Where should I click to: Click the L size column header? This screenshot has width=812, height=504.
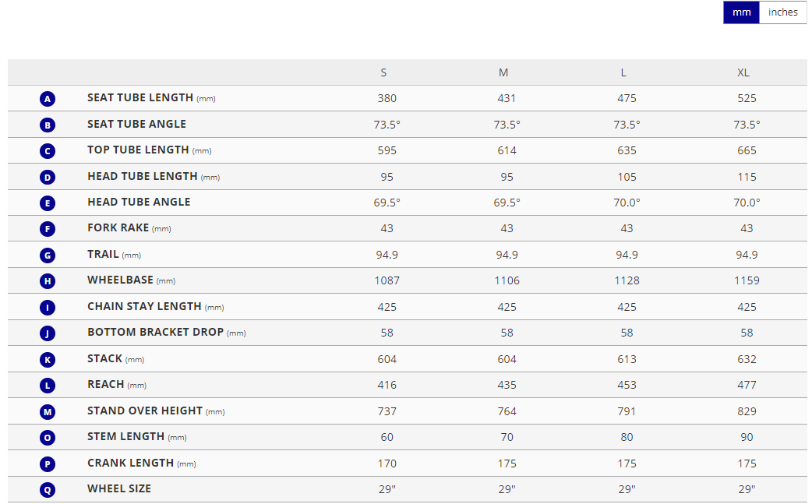tap(623, 72)
